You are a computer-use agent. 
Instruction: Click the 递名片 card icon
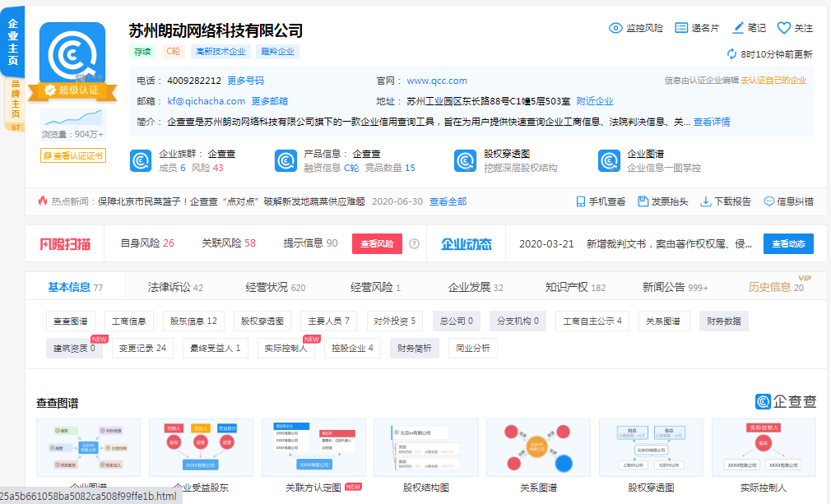point(681,28)
